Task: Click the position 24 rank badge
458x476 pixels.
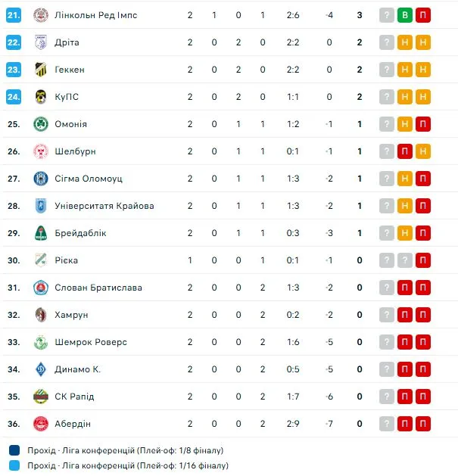Action: tap(14, 97)
